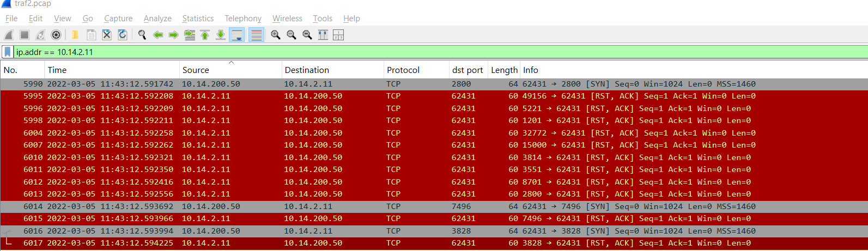Go back with the left green arrow

pyautogui.click(x=158, y=35)
